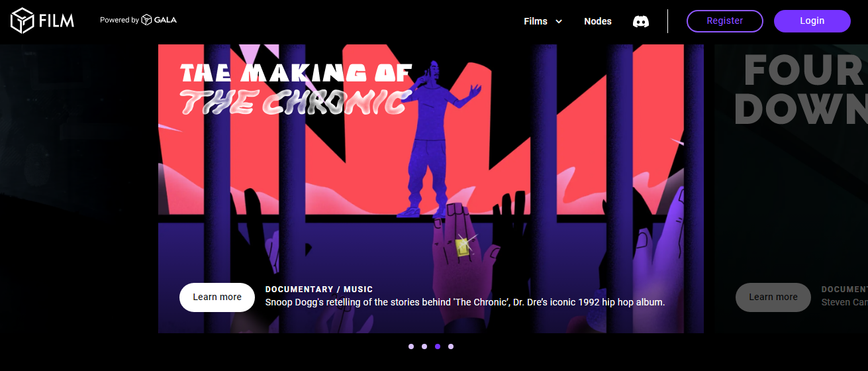Click the Documentary / Music genre label
The width and height of the screenshot is (868, 371).
point(319,290)
